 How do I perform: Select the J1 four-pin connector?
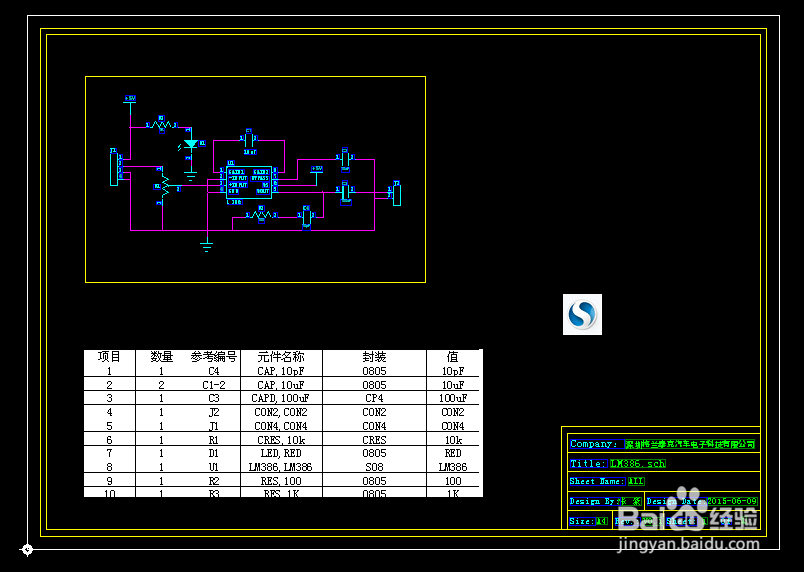(x=114, y=169)
